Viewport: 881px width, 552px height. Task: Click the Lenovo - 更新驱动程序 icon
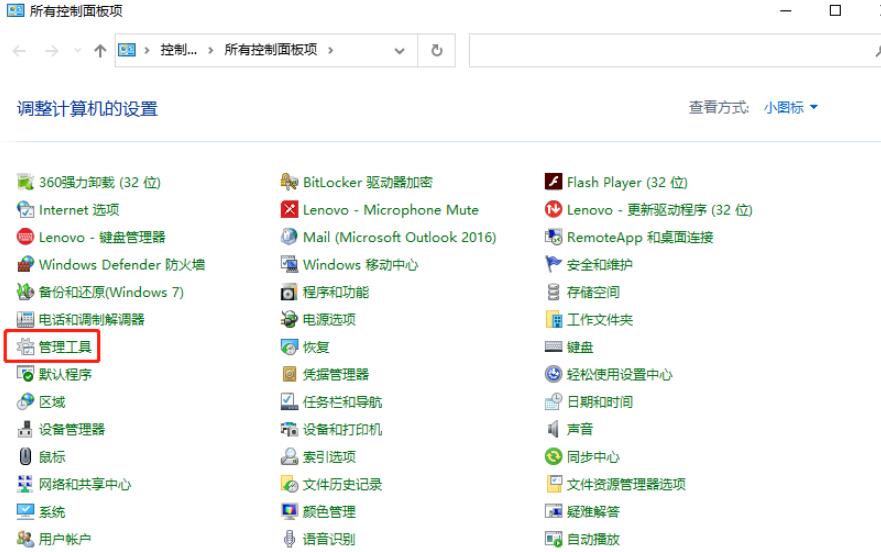click(553, 210)
